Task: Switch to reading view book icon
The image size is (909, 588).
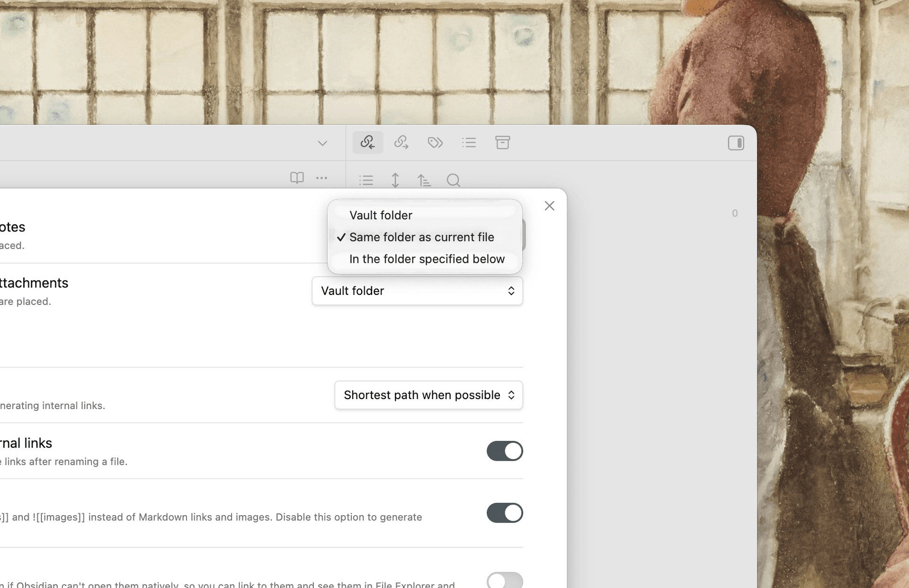Action: (x=297, y=178)
